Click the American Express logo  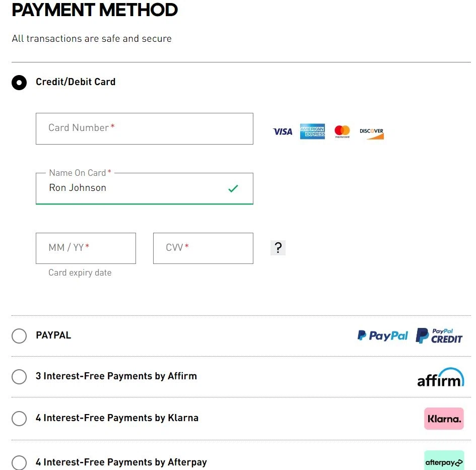pos(312,131)
